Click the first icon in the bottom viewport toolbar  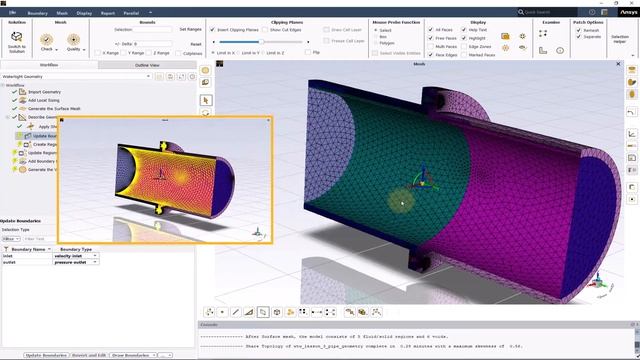[x=209, y=312]
